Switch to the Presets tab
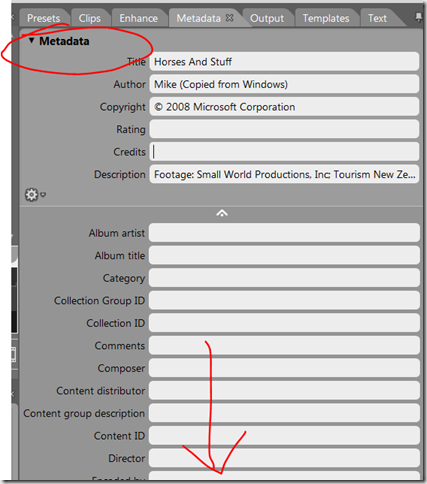 tap(44, 18)
